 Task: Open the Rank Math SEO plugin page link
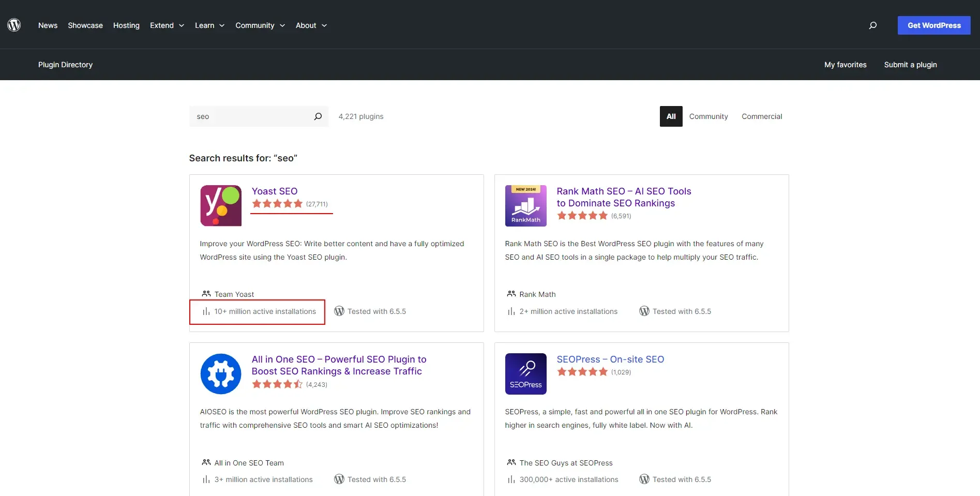point(624,197)
